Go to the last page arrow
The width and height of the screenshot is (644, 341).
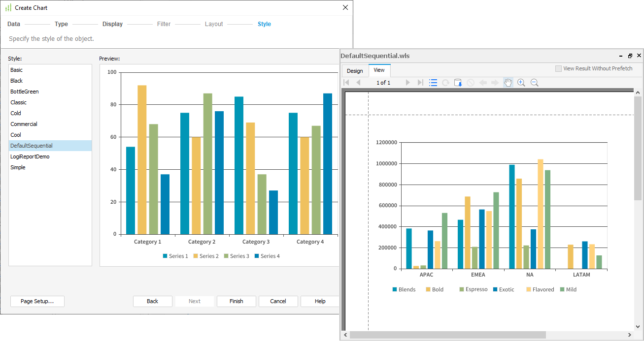coord(420,83)
